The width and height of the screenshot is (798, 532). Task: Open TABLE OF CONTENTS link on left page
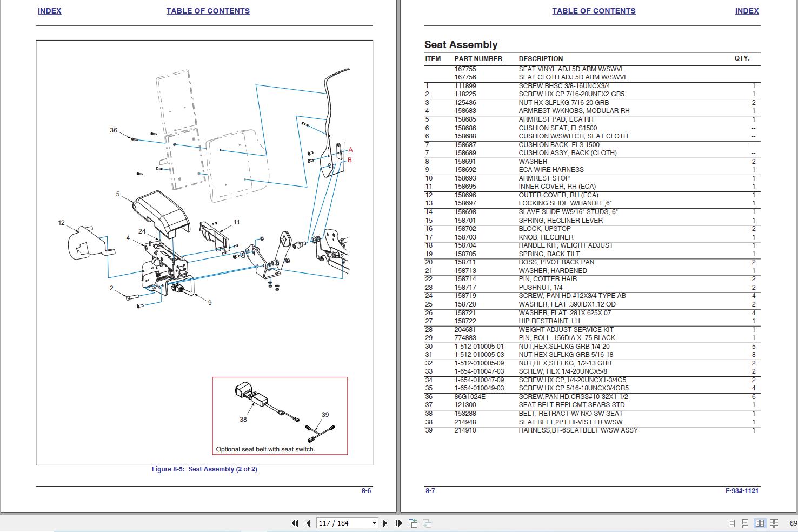pyautogui.click(x=208, y=11)
